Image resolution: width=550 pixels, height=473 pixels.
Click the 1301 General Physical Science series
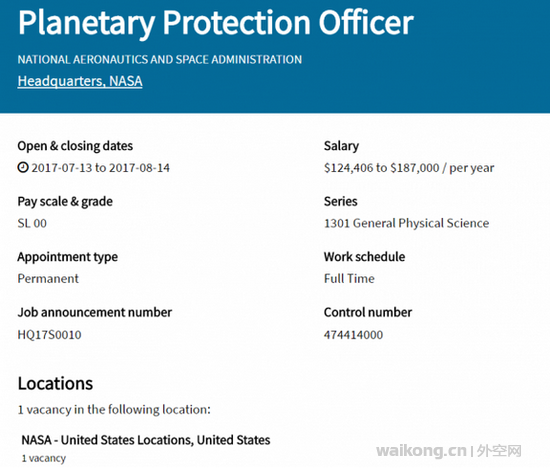pos(407,223)
